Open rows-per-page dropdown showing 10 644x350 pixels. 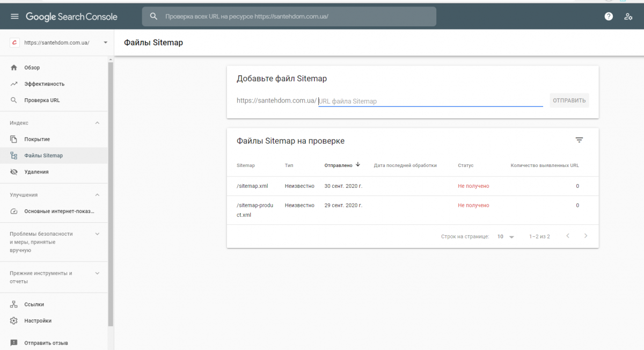[506, 237]
